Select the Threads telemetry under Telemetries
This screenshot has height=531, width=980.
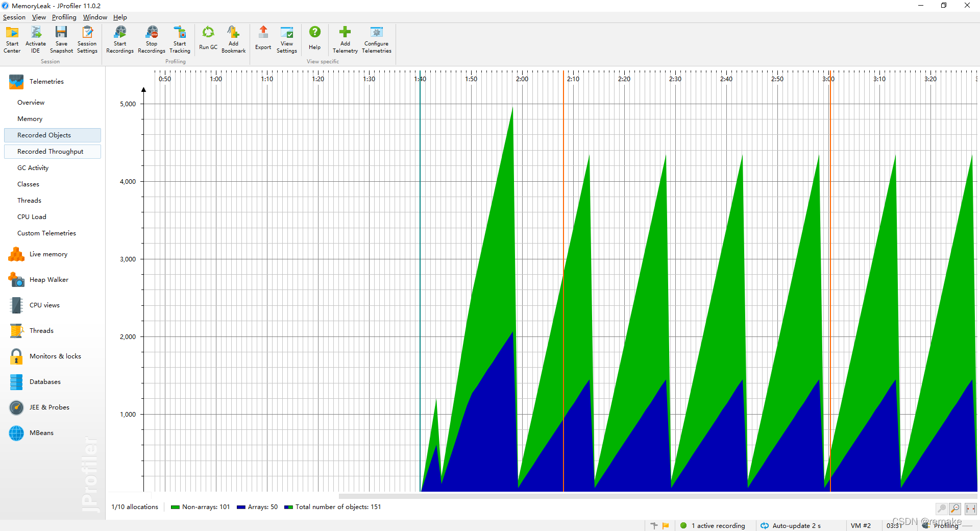(x=52, y=201)
